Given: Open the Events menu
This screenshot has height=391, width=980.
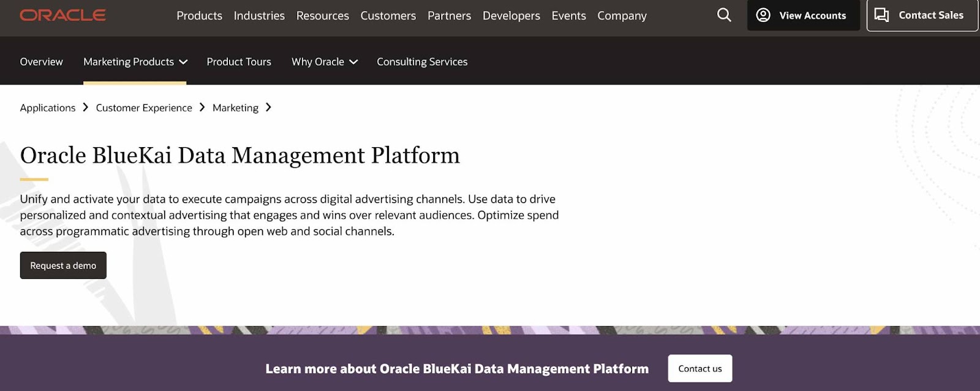Looking at the screenshot, I should coord(568,15).
